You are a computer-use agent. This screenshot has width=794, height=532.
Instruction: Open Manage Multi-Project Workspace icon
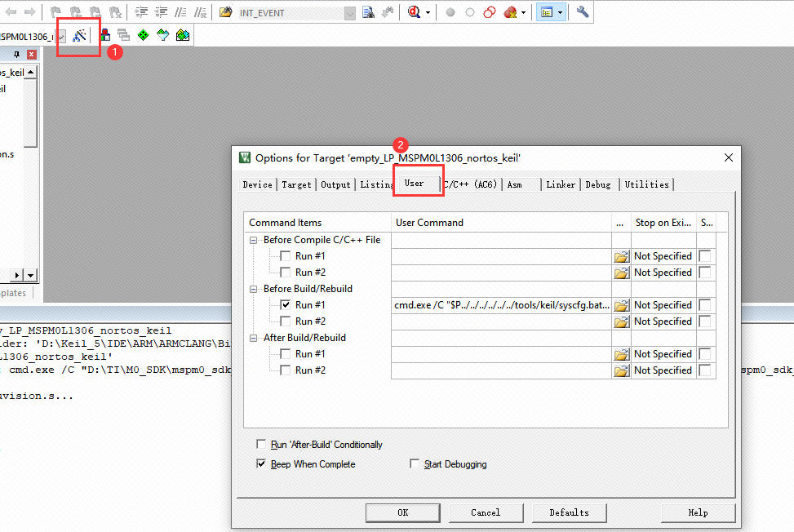click(123, 35)
